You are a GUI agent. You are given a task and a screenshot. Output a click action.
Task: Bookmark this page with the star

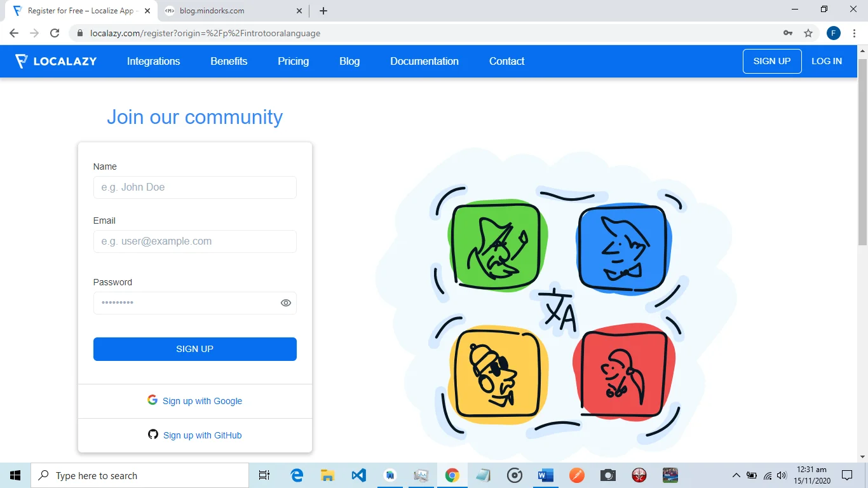808,33
